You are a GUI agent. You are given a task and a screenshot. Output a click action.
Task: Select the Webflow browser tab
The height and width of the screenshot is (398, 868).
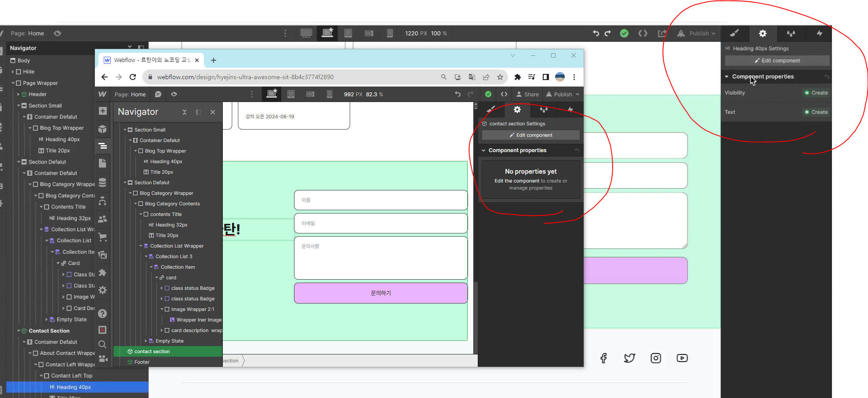click(151, 60)
